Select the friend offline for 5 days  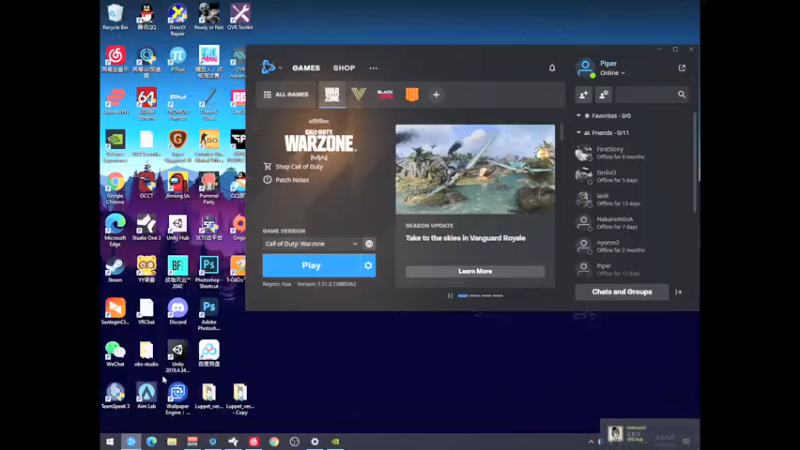[633, 176]
